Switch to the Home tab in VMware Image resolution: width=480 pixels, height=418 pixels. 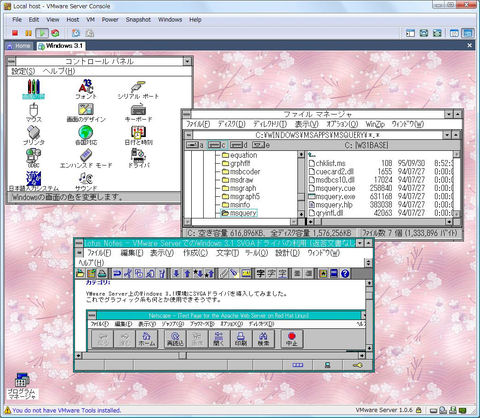tap(19, 46)
